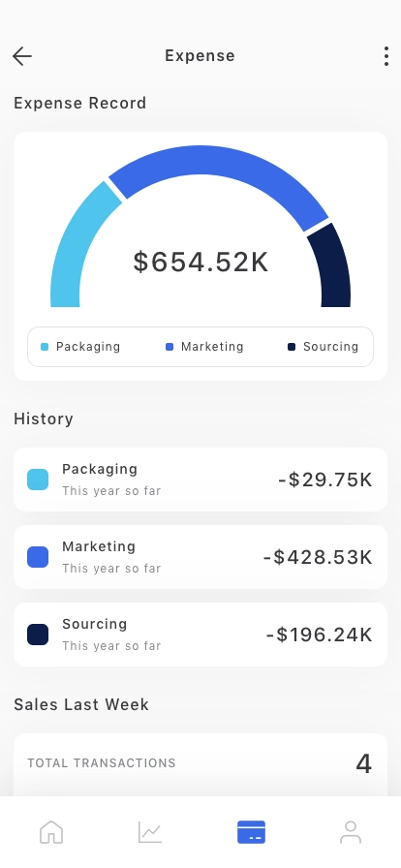Open the Sourcing -$196.24K history entry
The height and width of the screenshot is (868, 401).
point(200,635)
